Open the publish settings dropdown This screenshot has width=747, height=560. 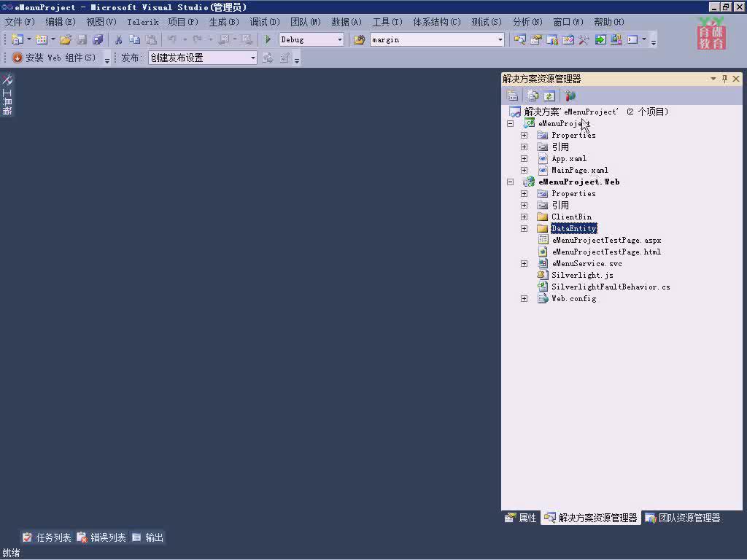click(252, 58)
